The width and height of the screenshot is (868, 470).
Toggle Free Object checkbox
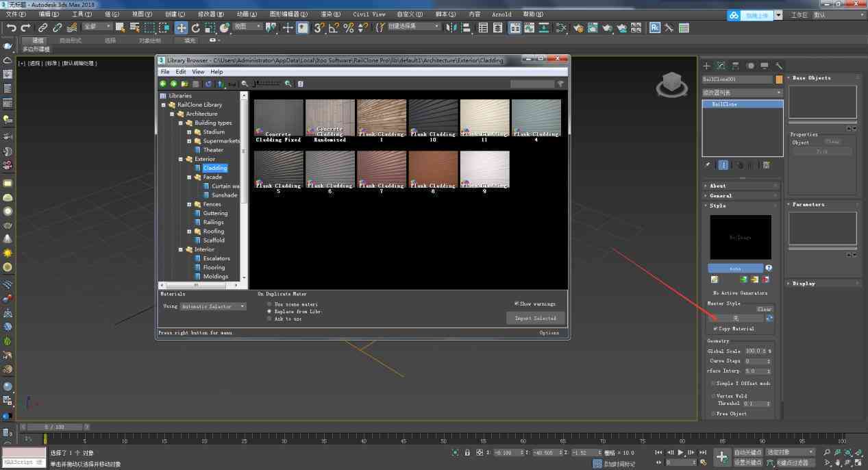coord(713,414)
